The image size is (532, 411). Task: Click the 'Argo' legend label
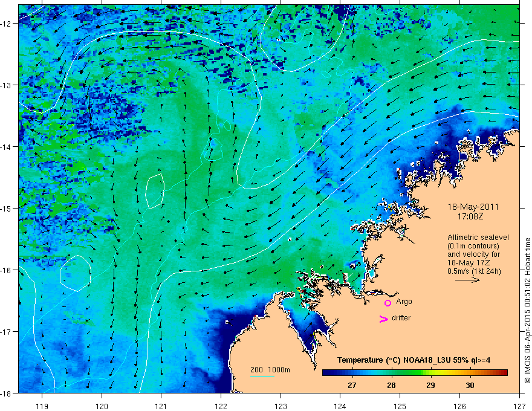(404, 302)
